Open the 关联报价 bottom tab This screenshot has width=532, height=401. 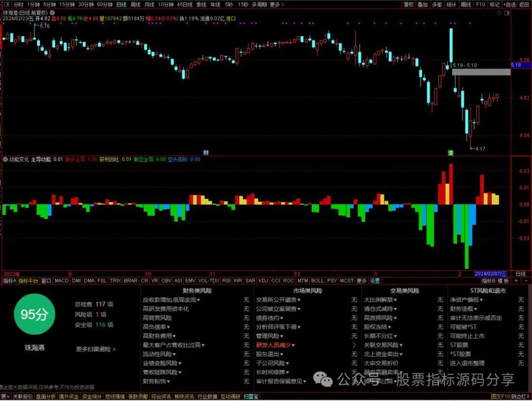23,396
